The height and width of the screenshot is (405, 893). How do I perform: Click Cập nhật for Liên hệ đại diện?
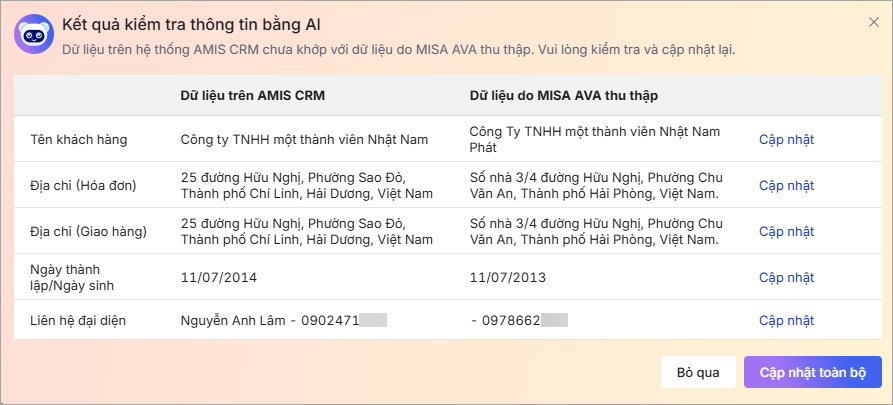coord(787,321)
